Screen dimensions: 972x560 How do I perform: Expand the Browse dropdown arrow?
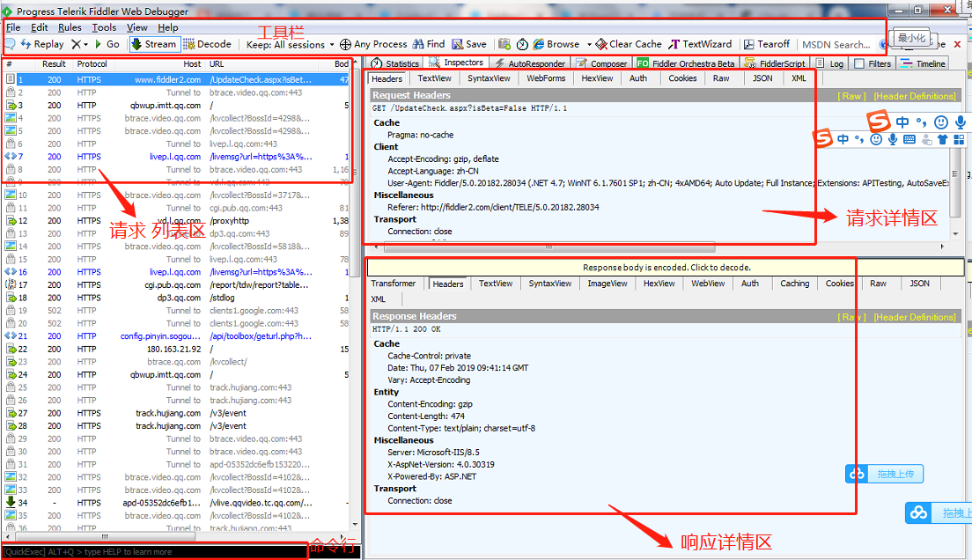pos(589,44)
